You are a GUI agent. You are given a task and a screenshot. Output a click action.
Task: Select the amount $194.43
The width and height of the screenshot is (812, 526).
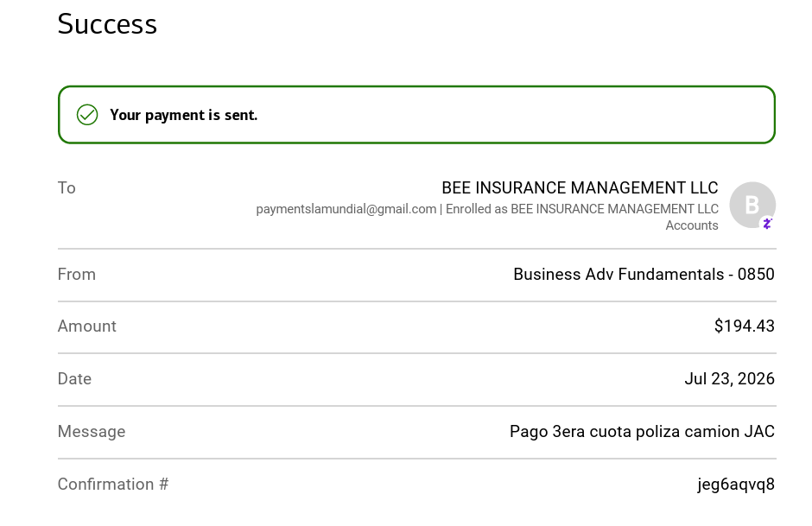point(744,326)
